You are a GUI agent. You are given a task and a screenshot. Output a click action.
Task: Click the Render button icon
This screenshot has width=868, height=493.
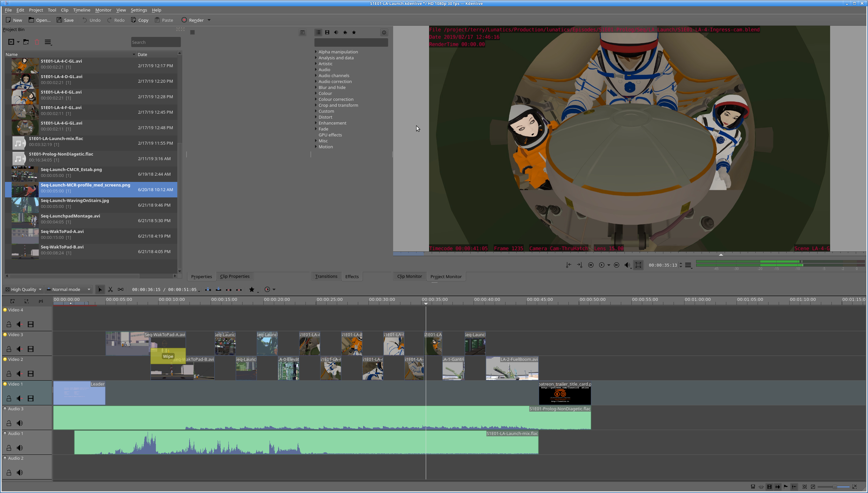(184, 20)
